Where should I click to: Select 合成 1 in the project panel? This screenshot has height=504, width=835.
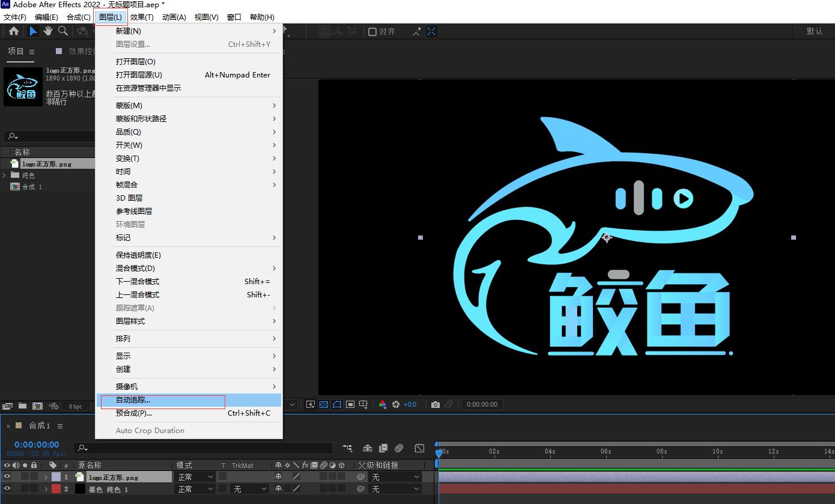pyautogui.click(x=32, y=187)
